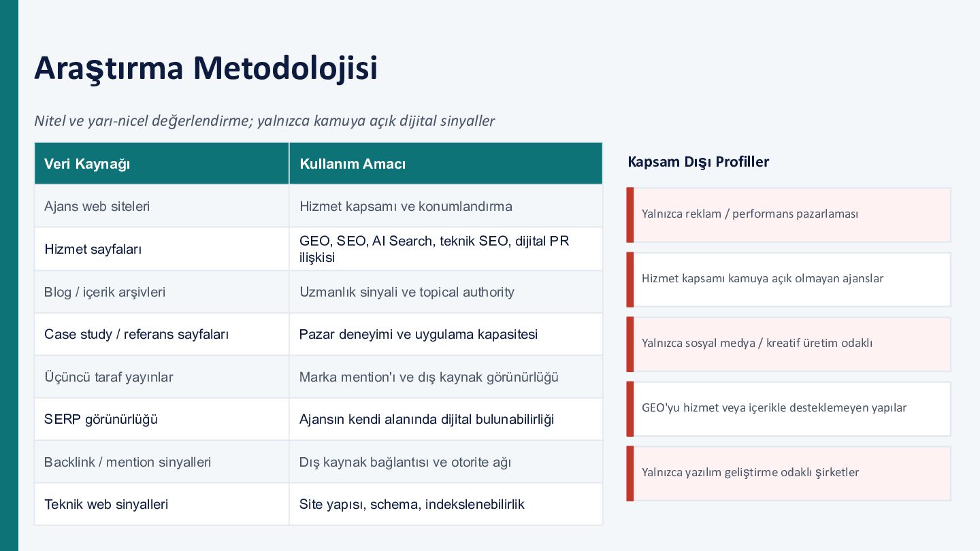Viewport: 980px width, 551px height.
Task: Click the Backlink / mention sinyalleri cell
Action: click(x=162, y=462)
